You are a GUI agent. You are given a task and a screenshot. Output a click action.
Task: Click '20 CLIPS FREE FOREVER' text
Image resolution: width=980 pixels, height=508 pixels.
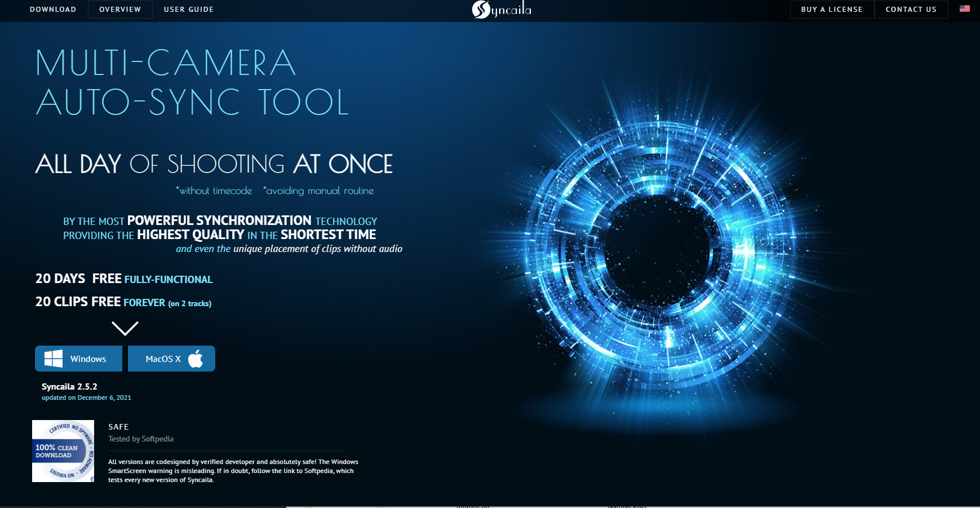click(123, 302)
